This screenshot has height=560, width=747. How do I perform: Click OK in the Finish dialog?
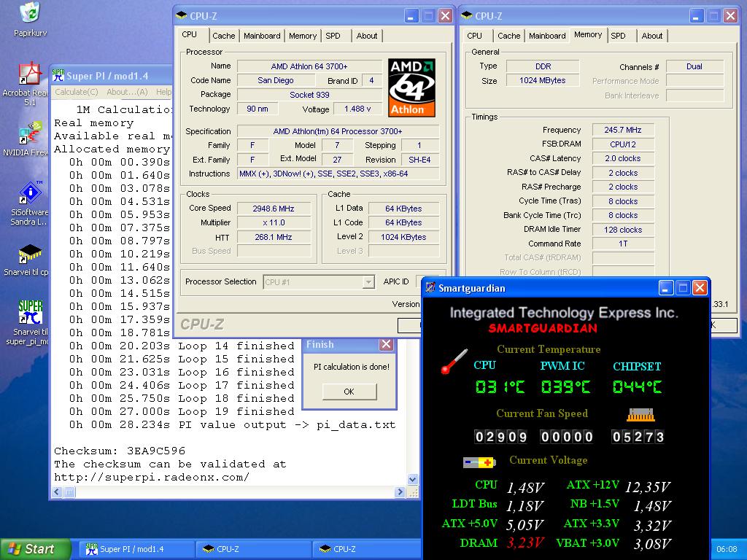coord(349,392)
